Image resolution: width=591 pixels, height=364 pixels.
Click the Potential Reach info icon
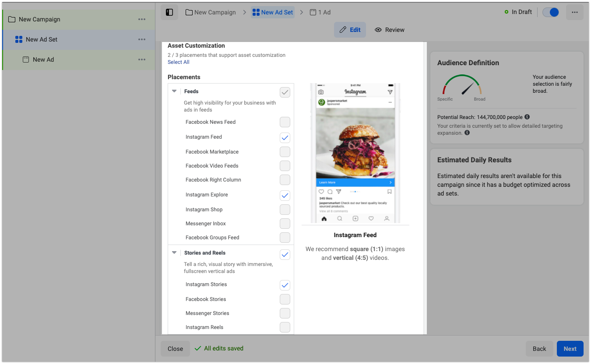click(x=527, y=117)
